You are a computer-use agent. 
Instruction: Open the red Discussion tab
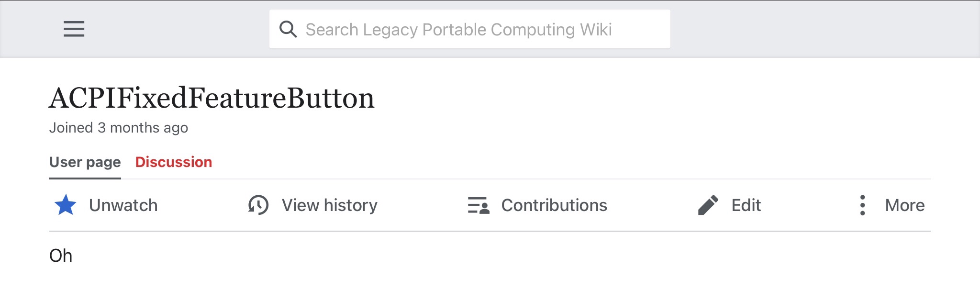click(174, 162)
